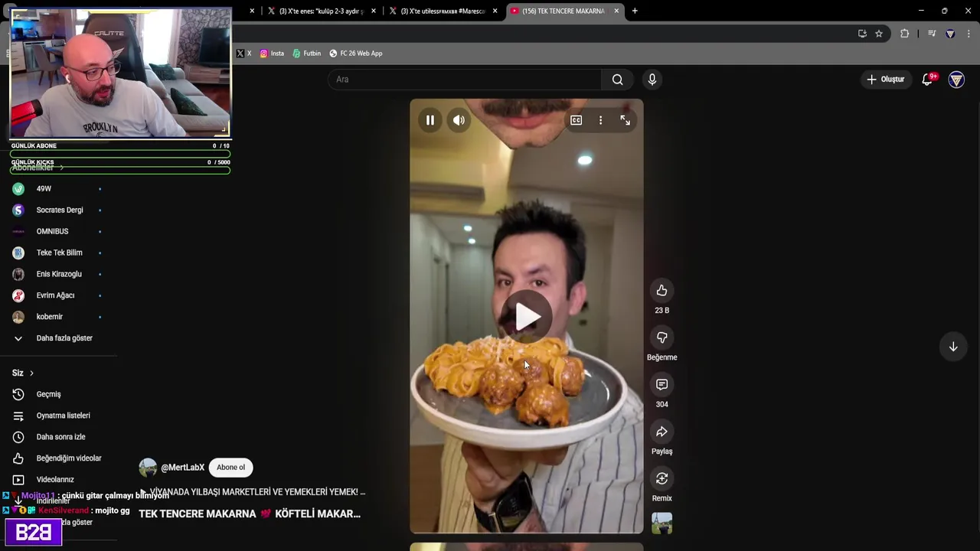The image size is (980, 551).
Task: Open Teke Tek Bilim subscription
Action: [x=57, y=253]
